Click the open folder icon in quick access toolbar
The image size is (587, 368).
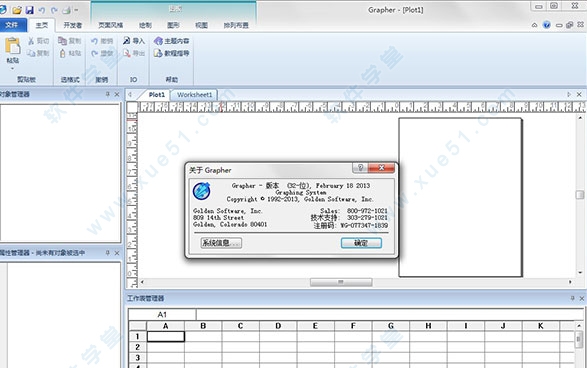click(x=17, y=10)
